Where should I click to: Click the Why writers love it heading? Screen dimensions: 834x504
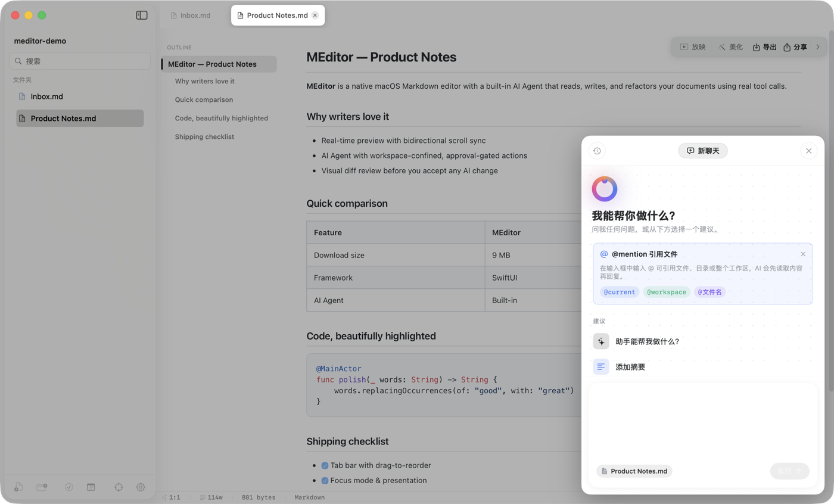point(347,117)
